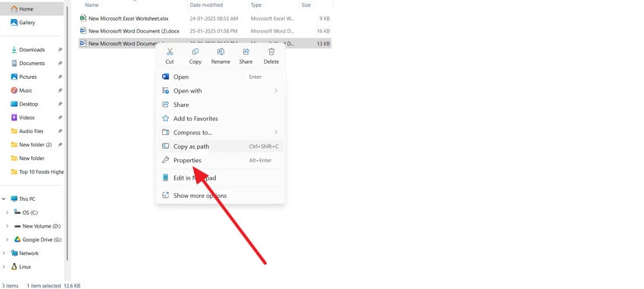Click the pin icon beside New folder (2)
644x289 pixels.
pyautogui.click(x=60, y=145)
